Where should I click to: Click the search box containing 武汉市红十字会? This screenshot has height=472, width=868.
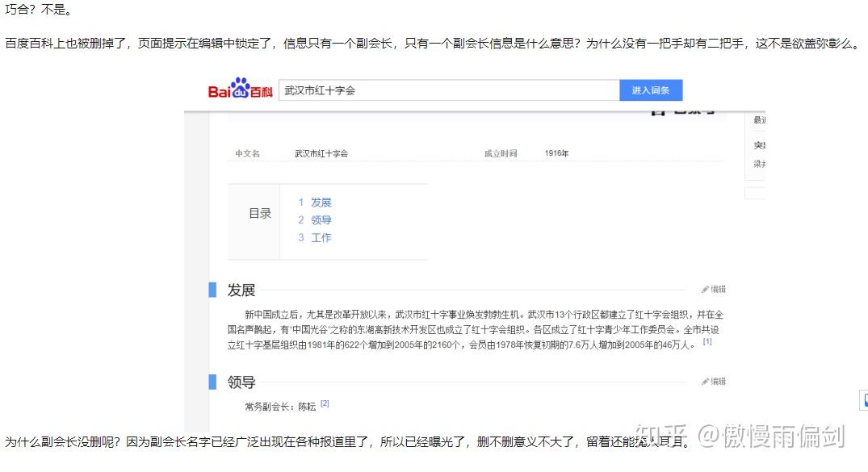click(448, 90)
